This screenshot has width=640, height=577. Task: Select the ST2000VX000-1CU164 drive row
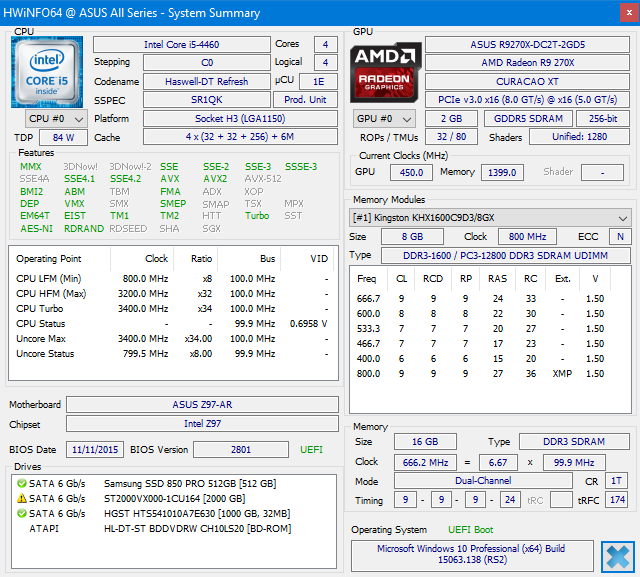173,499
